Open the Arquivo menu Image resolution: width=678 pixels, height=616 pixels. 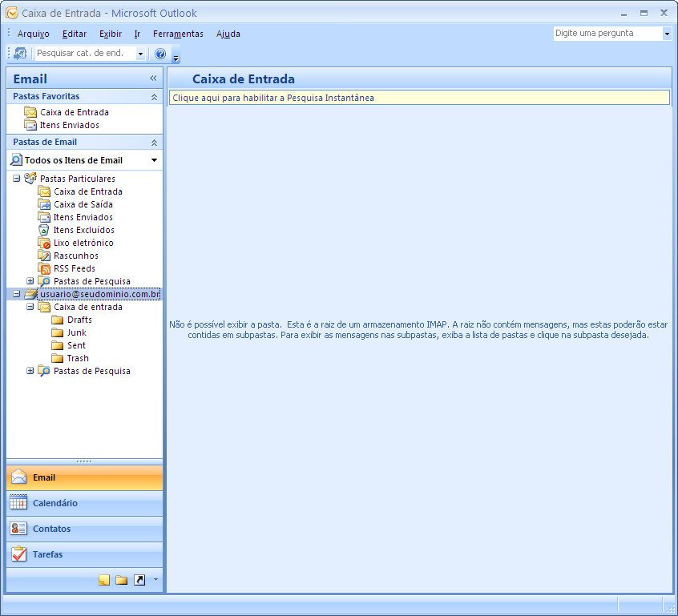point(34,34)
